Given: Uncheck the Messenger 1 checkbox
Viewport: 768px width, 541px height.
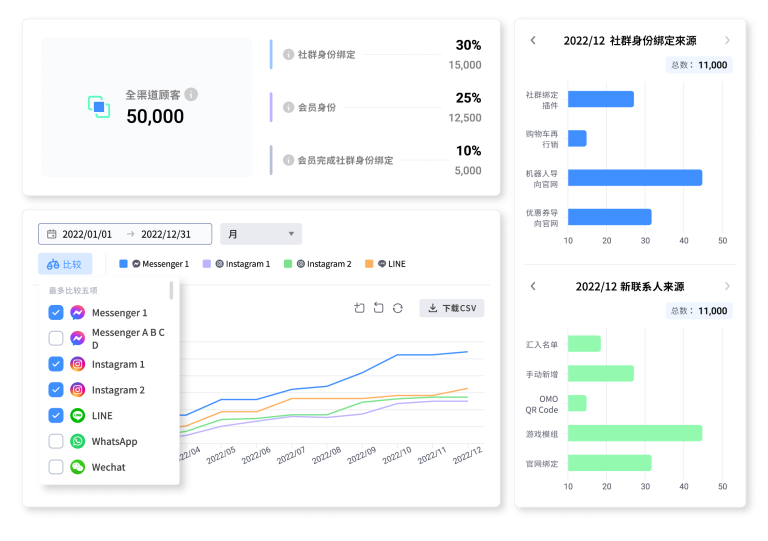Looking at the screenshot, I should (56, 312).
